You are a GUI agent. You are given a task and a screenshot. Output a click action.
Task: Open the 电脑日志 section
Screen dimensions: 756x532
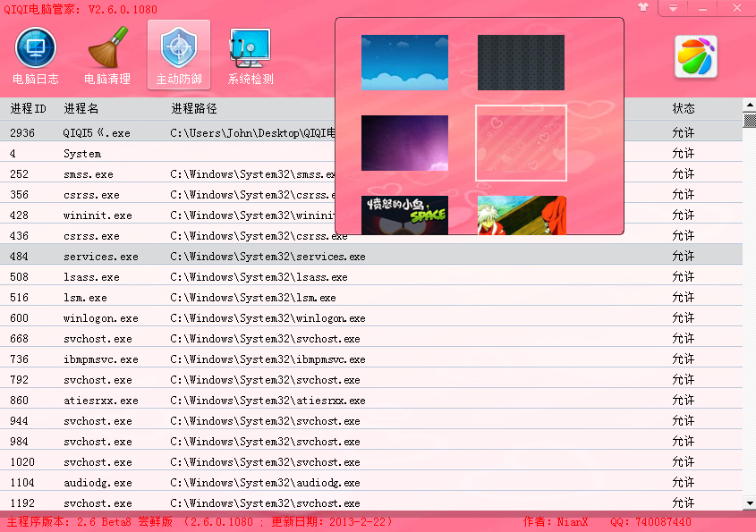point(36,55)
